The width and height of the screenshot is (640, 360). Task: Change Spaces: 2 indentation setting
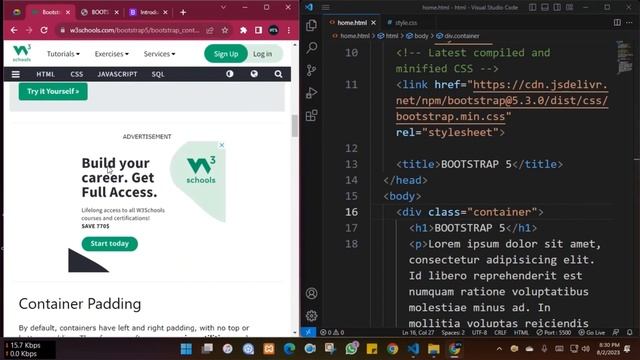click(x=453, y=332)
